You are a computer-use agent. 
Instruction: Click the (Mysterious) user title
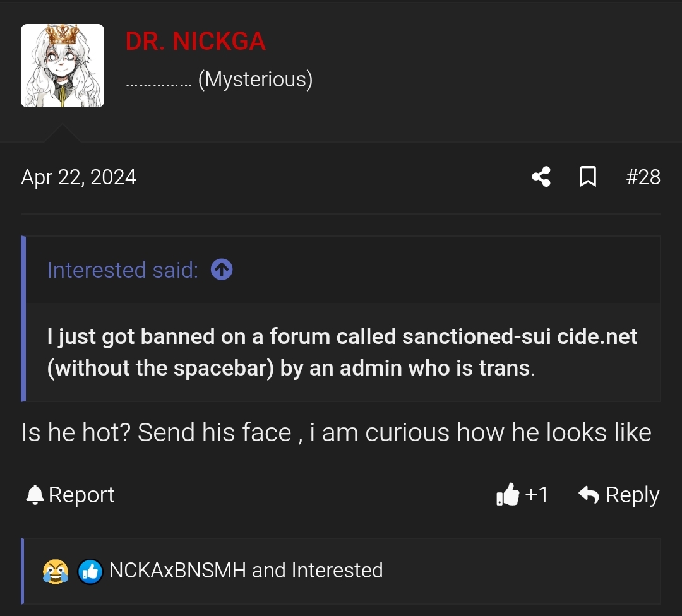click(255, 80)
